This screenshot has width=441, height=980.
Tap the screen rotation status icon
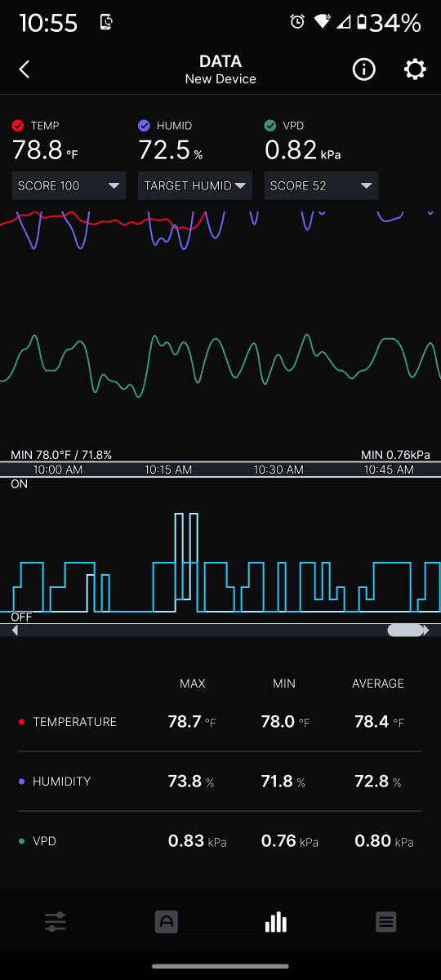(x=107, y=23)
